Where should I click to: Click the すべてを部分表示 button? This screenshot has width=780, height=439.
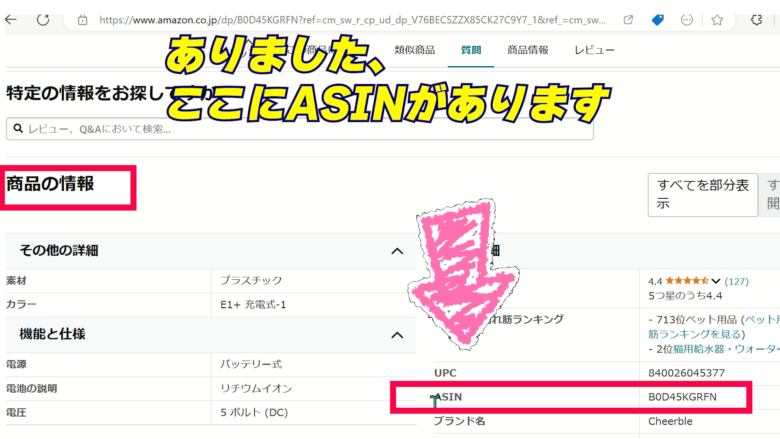699,194
